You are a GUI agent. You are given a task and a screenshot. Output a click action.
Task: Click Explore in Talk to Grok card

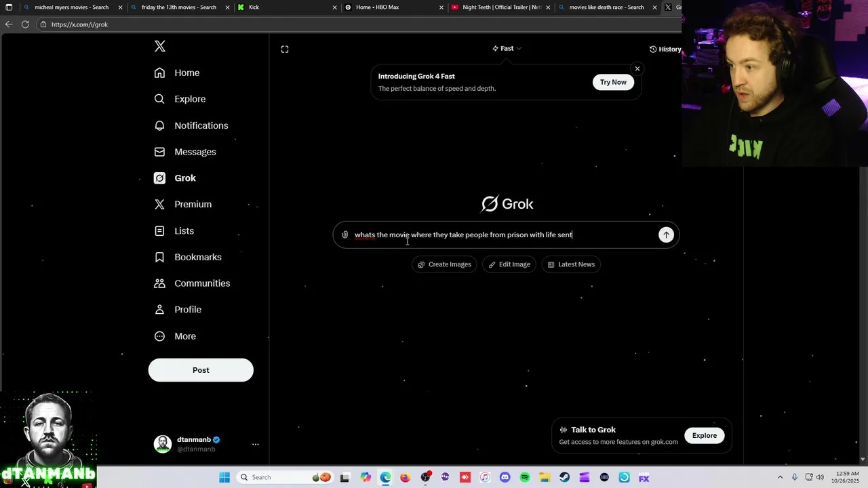(x=705, y=436)
